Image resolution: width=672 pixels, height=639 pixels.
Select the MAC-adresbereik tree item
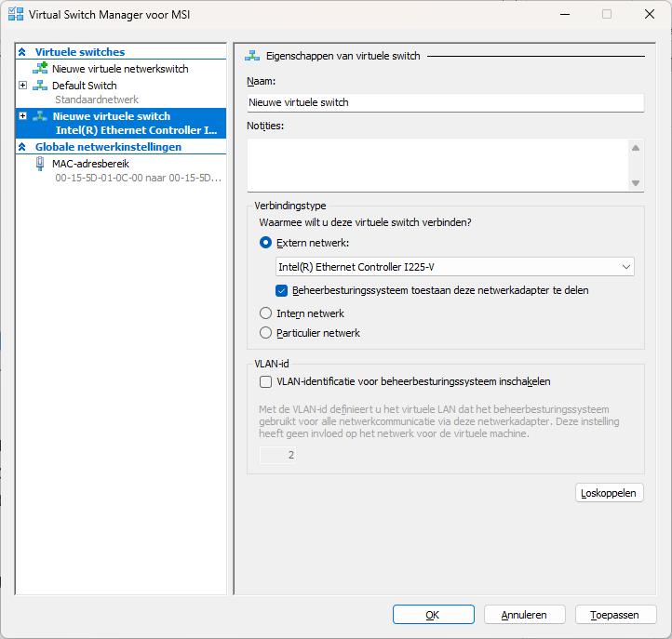tap(90, 164)
